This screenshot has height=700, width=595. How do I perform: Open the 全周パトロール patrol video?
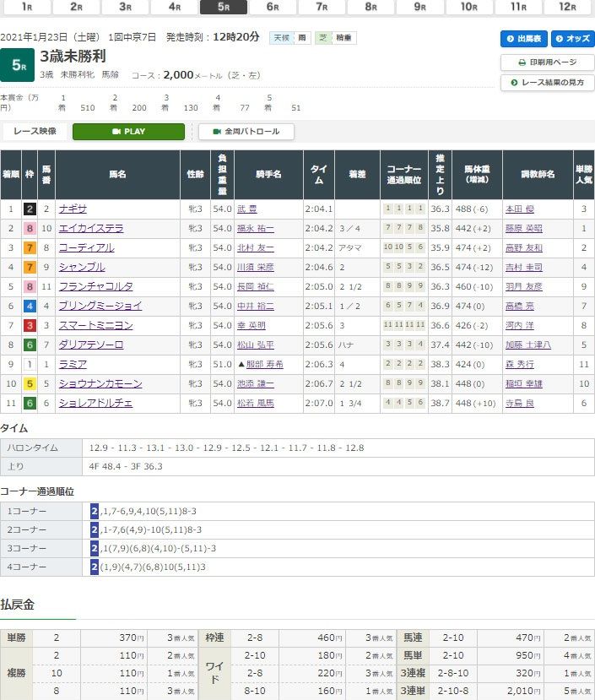(246, 132)
